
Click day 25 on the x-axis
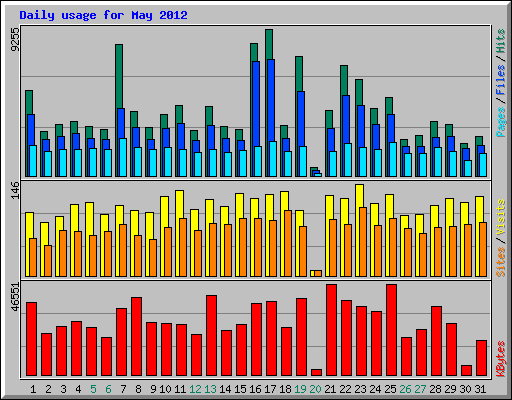point(390,389)
